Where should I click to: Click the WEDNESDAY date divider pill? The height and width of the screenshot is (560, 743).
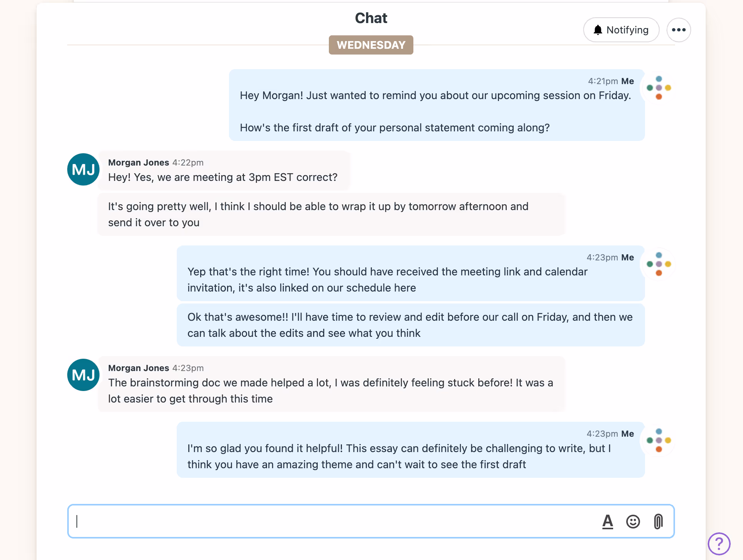[371, 45]
